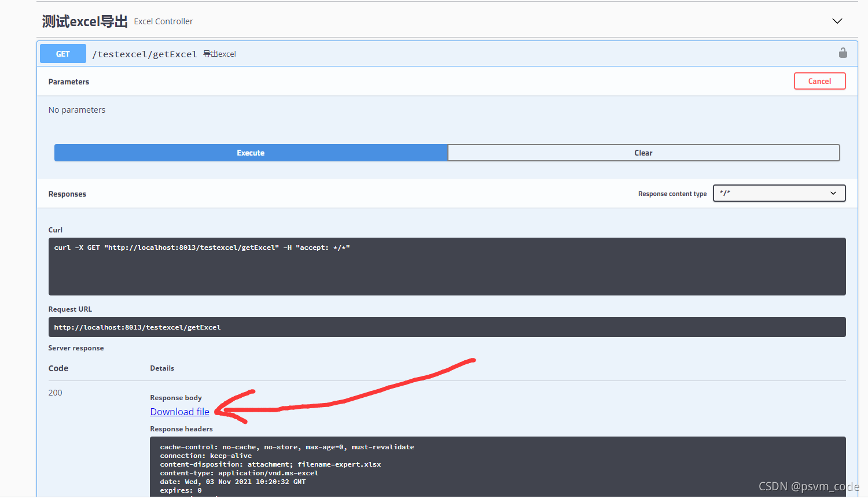Click the Response body label
Viewport: 868px width, 499px height.
tap(176, 397)
